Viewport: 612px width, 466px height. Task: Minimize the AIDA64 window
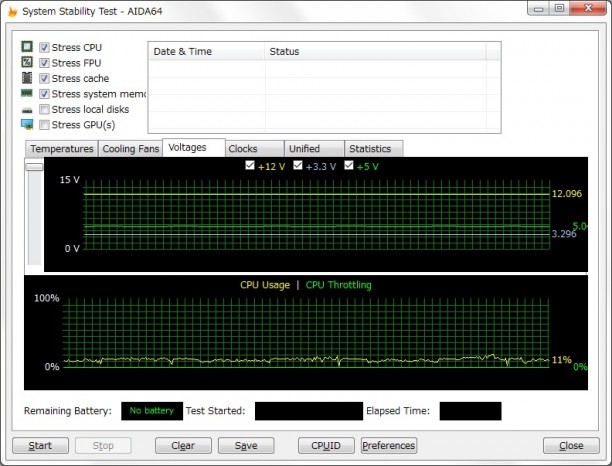[539, 9]
